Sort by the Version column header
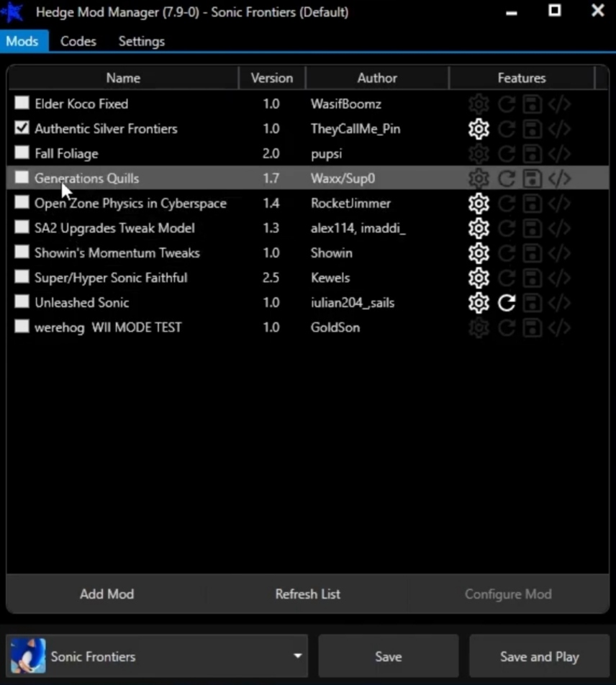 click(272, 78)
